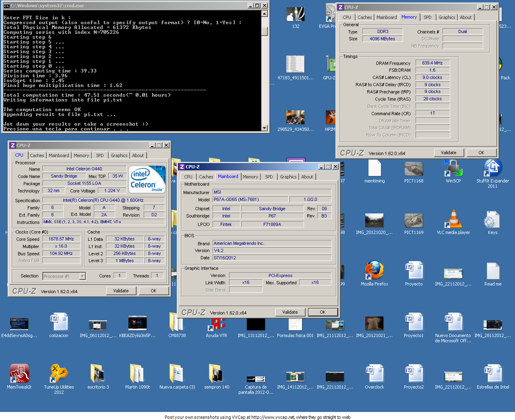Click the DRAM Frequency value 839.4 MHz
The width and height of the screenshot is (515, 420).
click(x=432, y=63)
